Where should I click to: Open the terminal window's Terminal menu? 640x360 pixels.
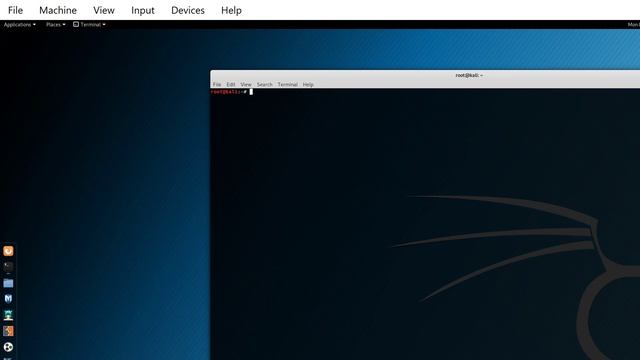287,84
